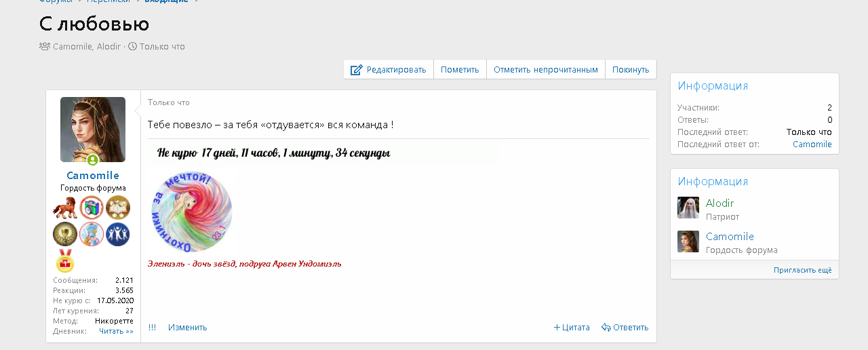
Task: Click Редактировать to edit the conversation
Action: coord(389,69)
